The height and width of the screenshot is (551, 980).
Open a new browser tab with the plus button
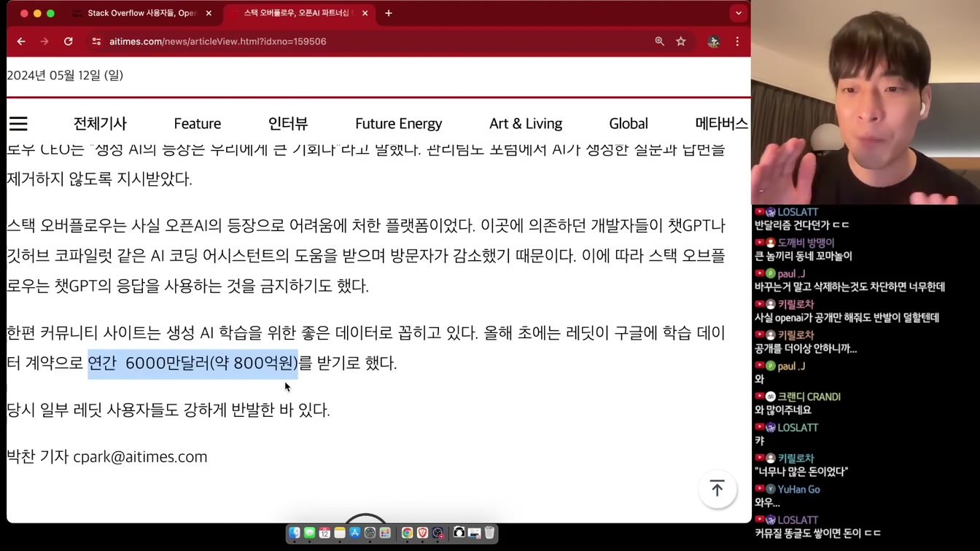point(389,13)
